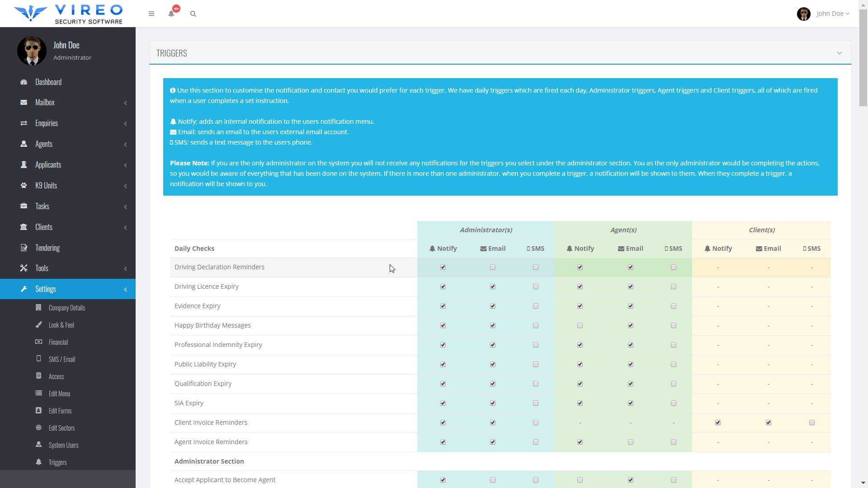Open the Dashboard via its speedometer icon
Screen dimensions: 868x488
24,82
